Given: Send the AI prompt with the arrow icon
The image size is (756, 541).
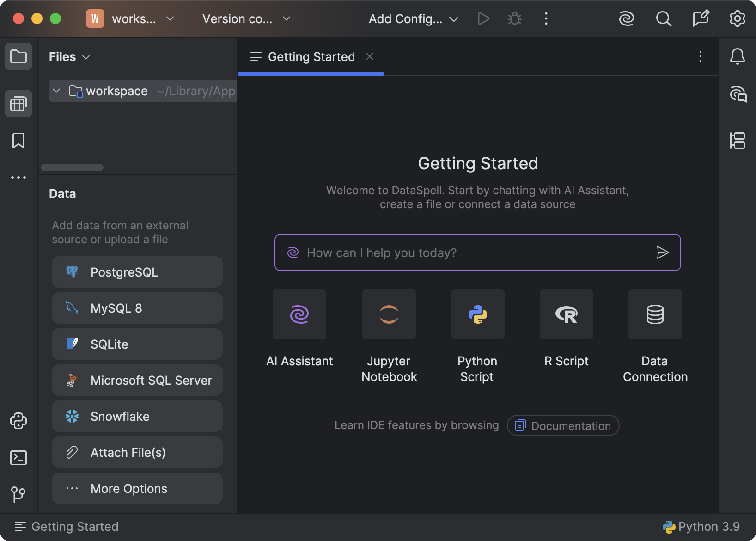Looking at the screenshot, I should click(664, 252).
